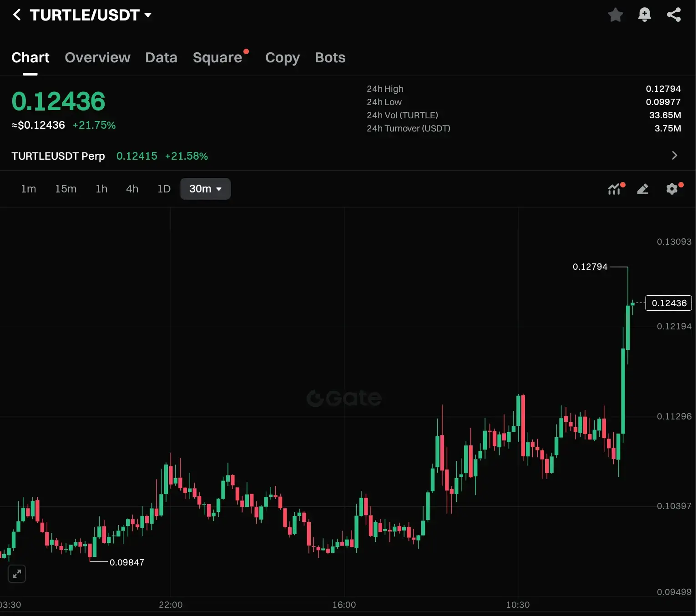697x616 pixels.
Task: Click the 24h Turnover (USDT) label
Action: point(409,128)
